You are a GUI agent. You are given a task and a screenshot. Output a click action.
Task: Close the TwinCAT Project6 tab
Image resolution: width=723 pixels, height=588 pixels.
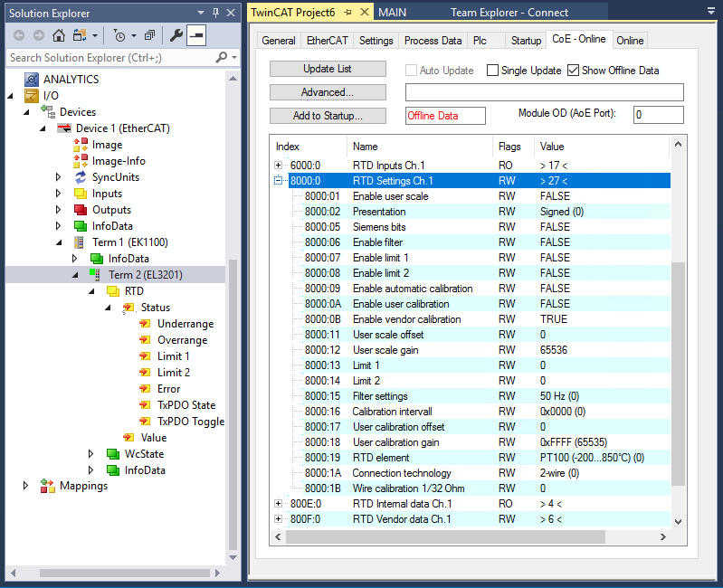coord(365,13)
